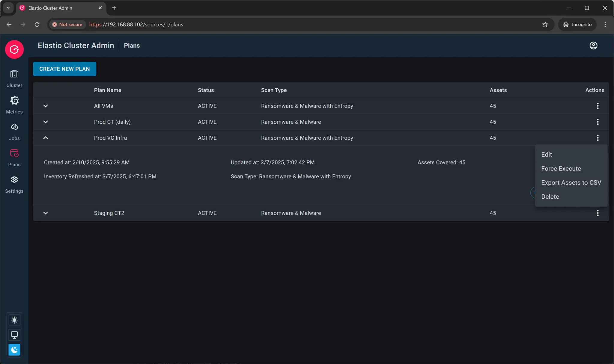
Task: Bookmark this page with star icon
Action: point(545,25)
